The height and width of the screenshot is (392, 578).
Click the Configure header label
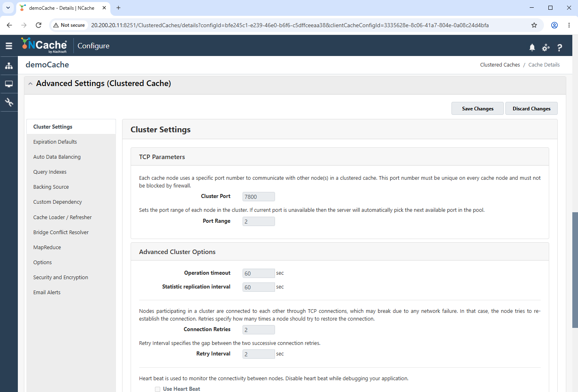pyautogui.click(x=93, y=46)
